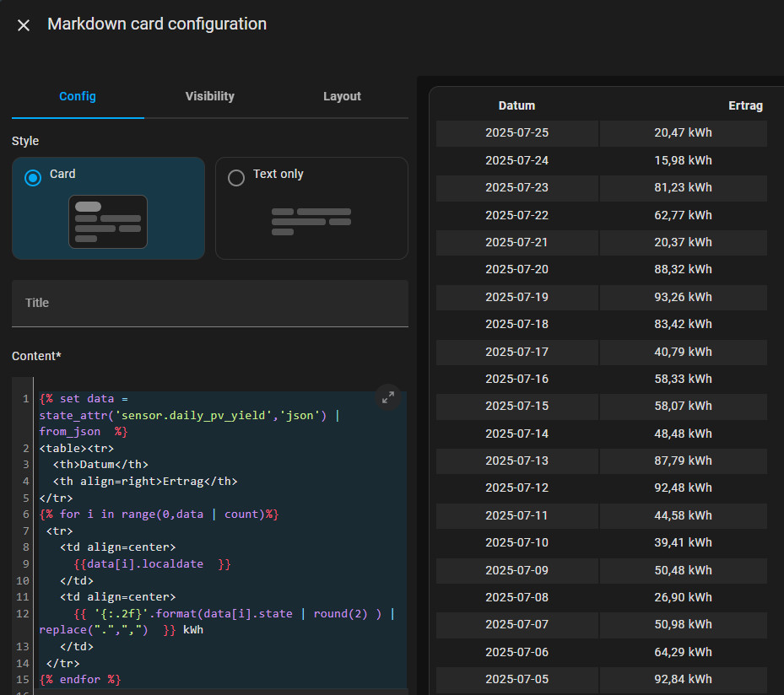Click the 81,23 kWh table cell

(x=683, y=187)
